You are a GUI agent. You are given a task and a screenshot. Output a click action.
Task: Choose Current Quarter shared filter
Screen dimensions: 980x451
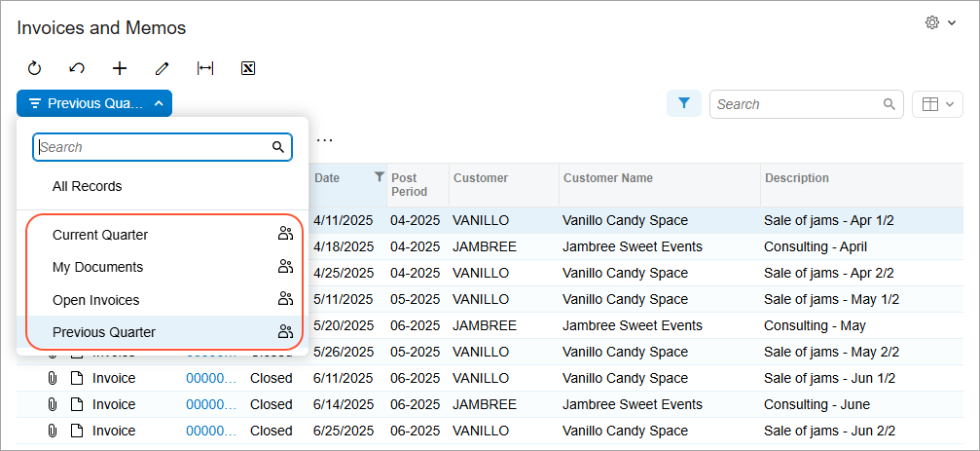pos(100,235)
